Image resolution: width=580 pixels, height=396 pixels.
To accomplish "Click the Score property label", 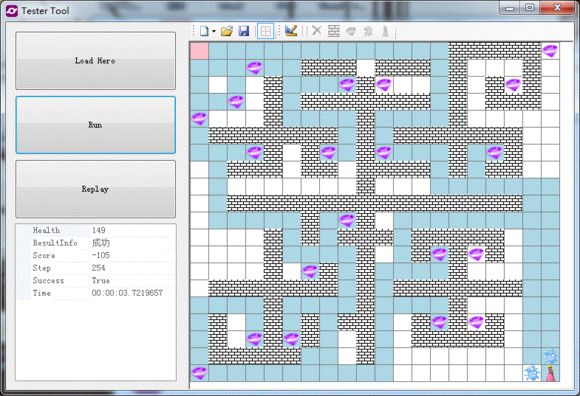I will (x=44, y=255).
